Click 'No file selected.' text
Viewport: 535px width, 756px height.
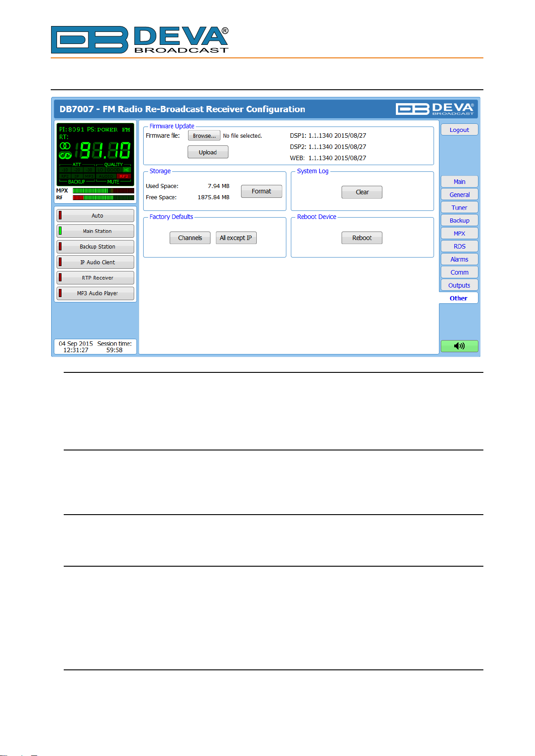tap(242, 135)
